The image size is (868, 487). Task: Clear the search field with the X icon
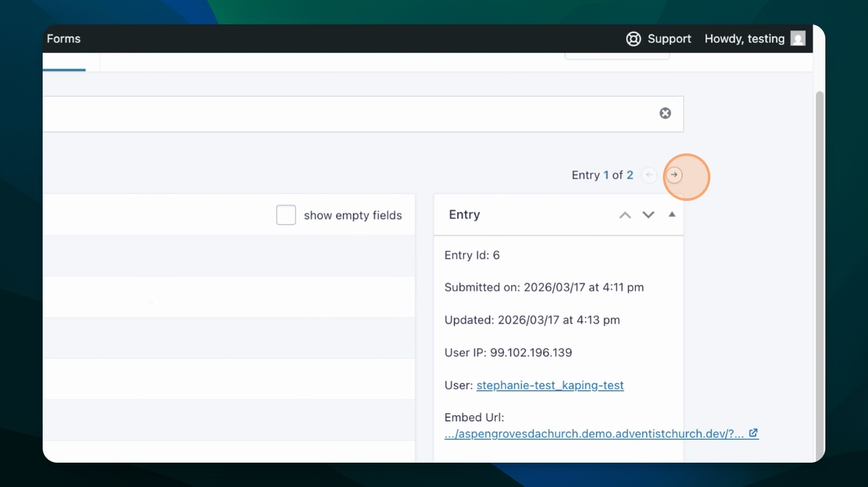tap(666, 114)
